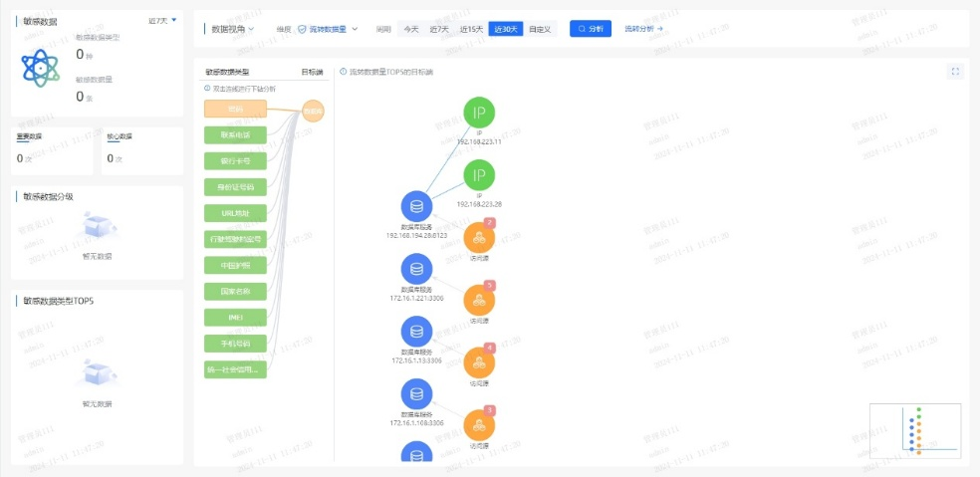Image resolution: width=980 pixels, height=477 pixels.
Task: Click the orange 数据库 target circle node
Action: pyautogui.click(x=313, y=112)
